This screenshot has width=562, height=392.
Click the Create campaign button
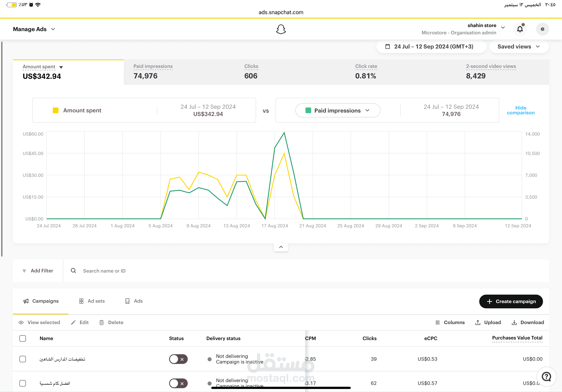tap(511, 301)
